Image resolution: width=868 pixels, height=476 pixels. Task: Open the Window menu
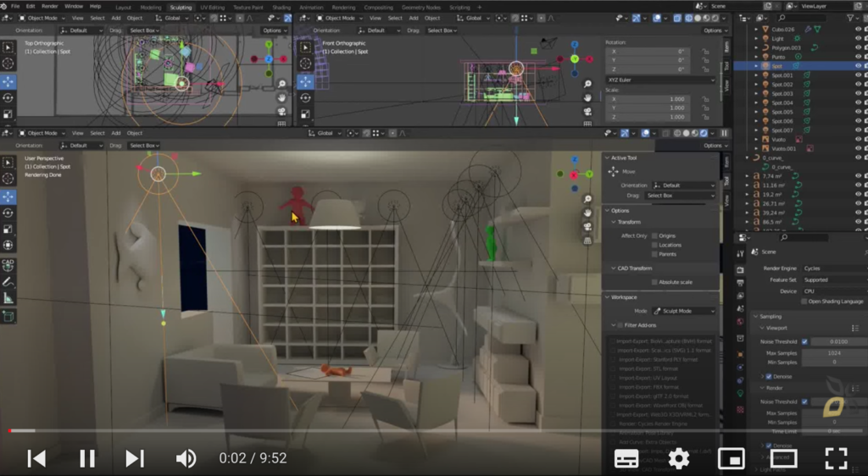coord(74,7)
